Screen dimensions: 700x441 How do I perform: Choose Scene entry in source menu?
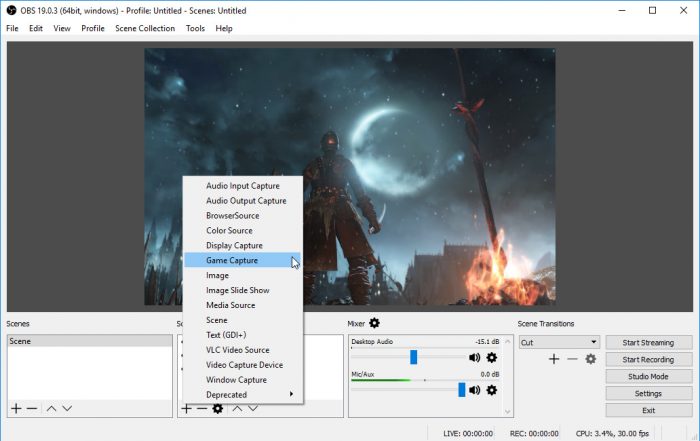(x=243, y=320)
